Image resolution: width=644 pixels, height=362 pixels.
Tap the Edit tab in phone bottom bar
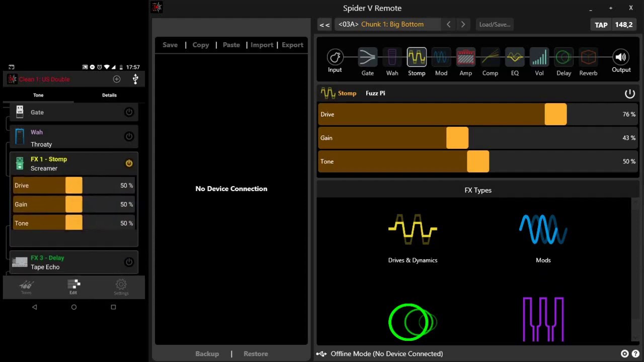(73, 288)
